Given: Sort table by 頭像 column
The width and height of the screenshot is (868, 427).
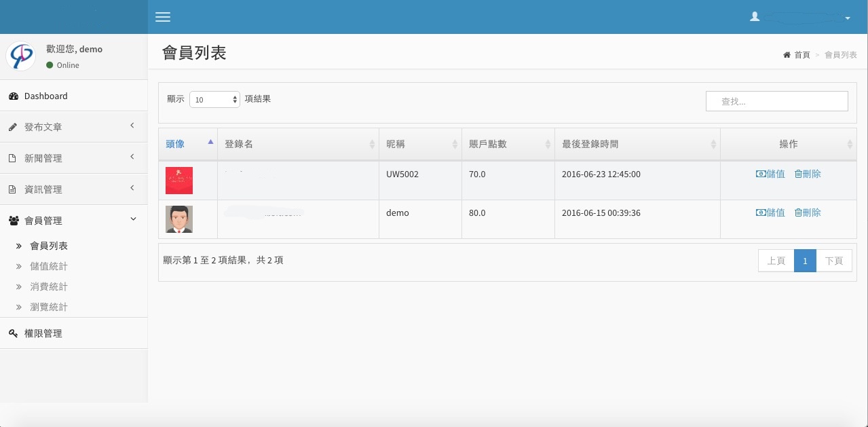Looking at the screenshot, I should point(187,144).
